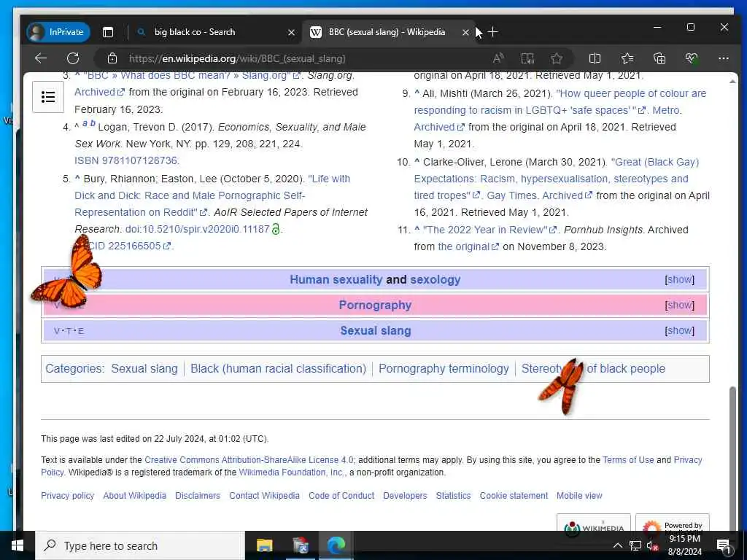The width and height of the screenshot is (747, 560).
Task: Add this page to favorites star
Action: coord(557,58)
